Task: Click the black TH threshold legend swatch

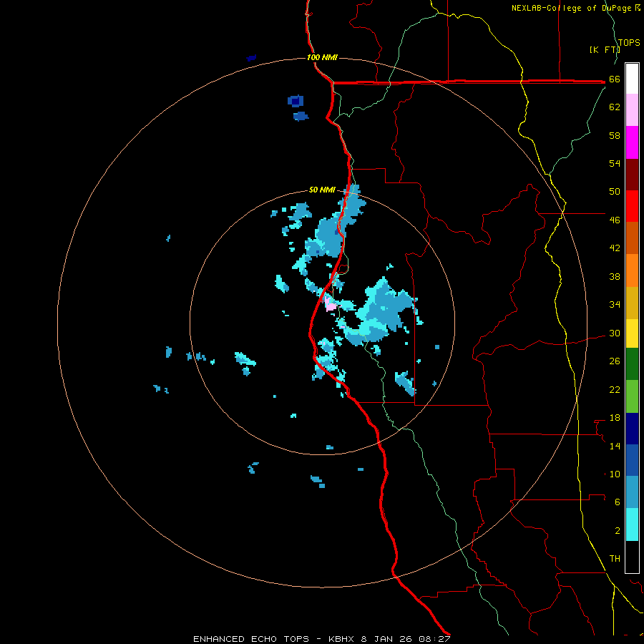Action: coord(632,557)
